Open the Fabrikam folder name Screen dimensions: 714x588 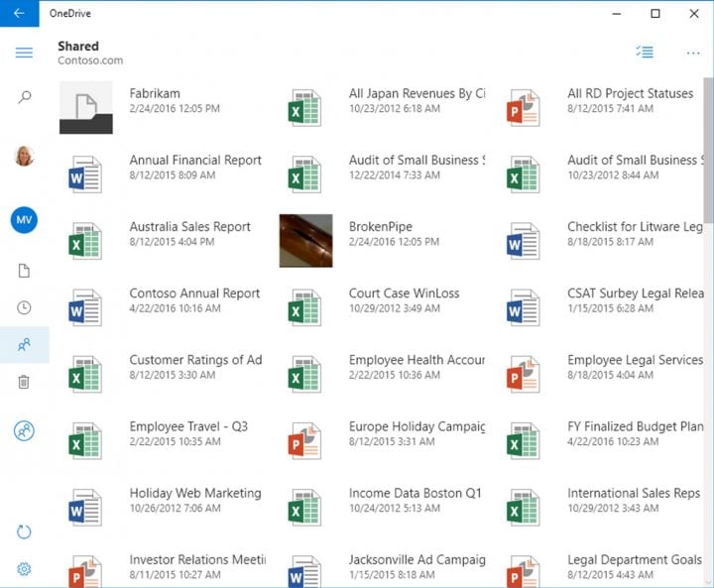pyautogui.click(x=155, y=93)
